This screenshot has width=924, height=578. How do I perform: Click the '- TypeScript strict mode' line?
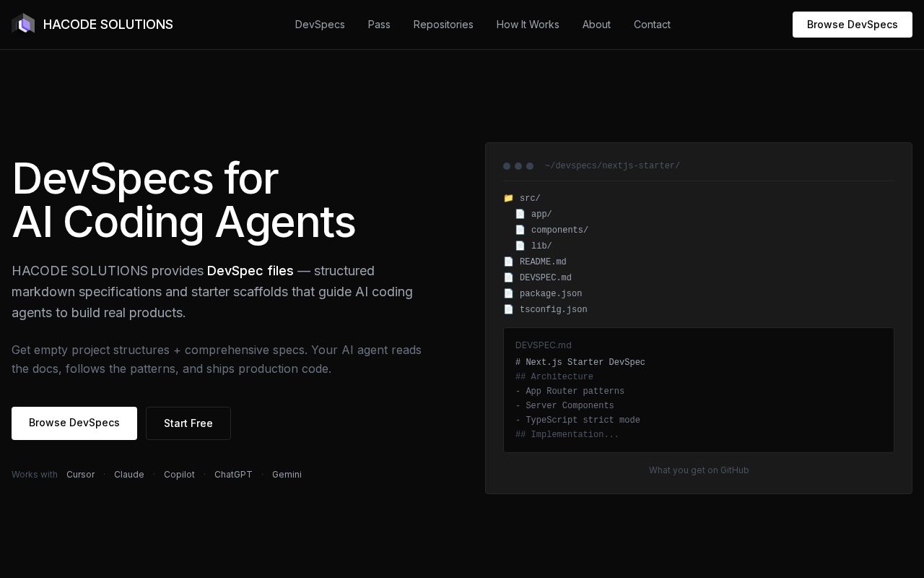click(x=577, y=420)
